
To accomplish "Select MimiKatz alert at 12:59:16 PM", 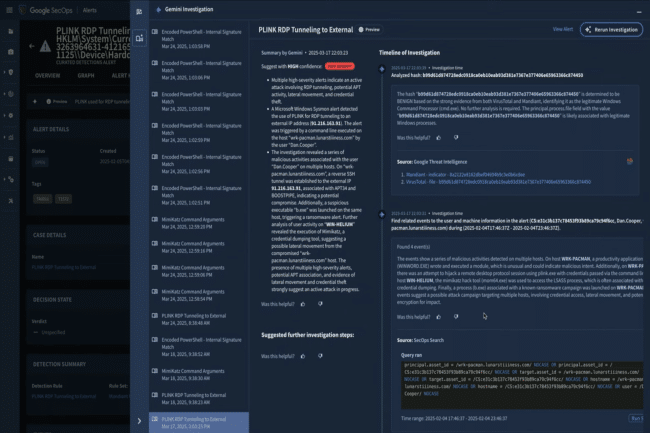I will 199,247.
